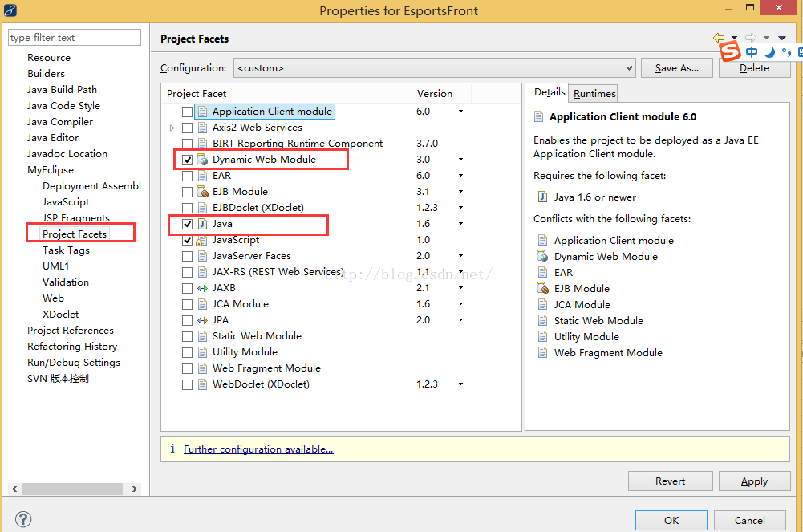The image size is (803, 532).
Task: Click the Sogou input method S icon
Action: point(730,51)
